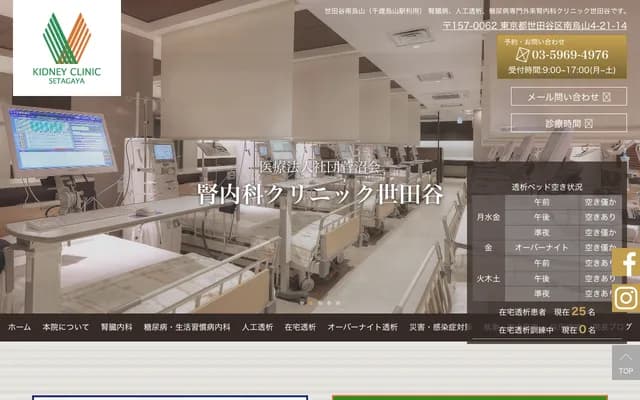Screen dimensions: 640x400
Task: Click 空き僅か status for 月水金 午前
Action: (x=600, y=202)
